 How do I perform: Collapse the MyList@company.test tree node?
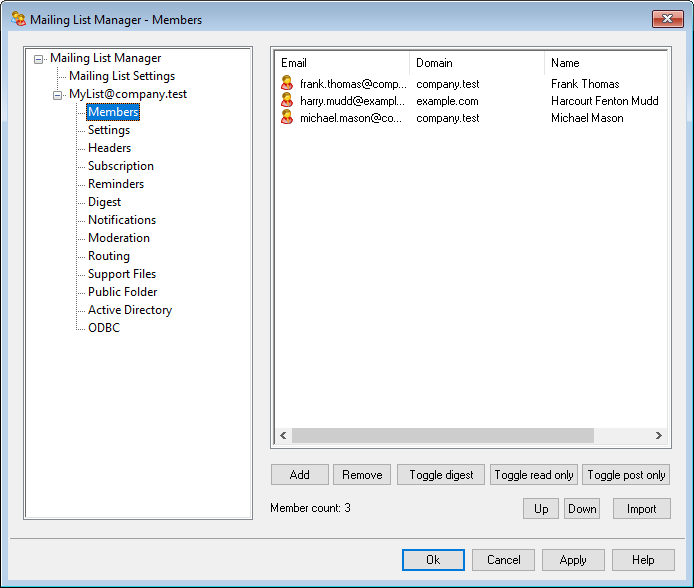57,95
